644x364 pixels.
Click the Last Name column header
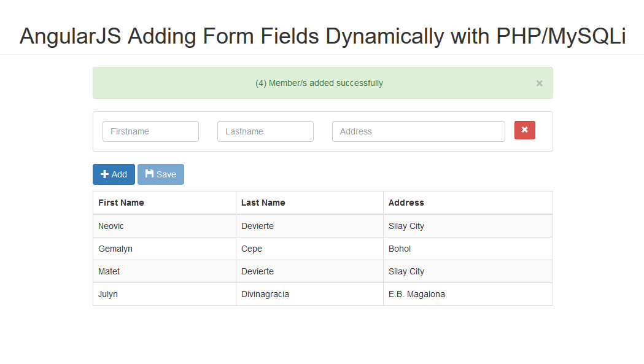263,203
